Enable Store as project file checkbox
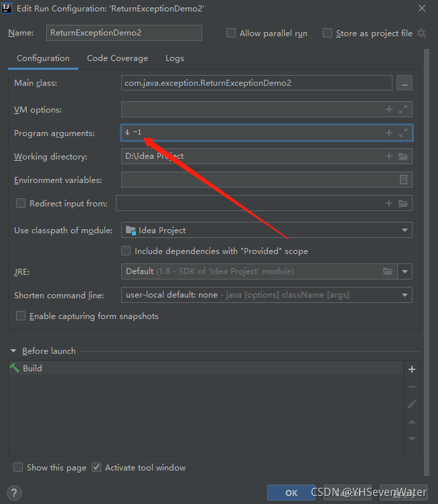Image resolution: width=438 pixels, height=504 pixels. (327, 33)
